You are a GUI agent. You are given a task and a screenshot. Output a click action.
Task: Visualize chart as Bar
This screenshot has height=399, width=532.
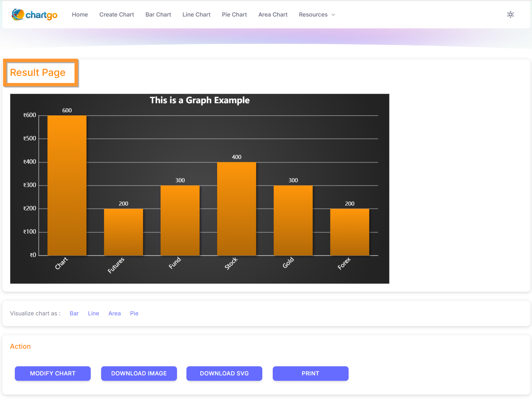pyautogui.click(x=74, y=313)
